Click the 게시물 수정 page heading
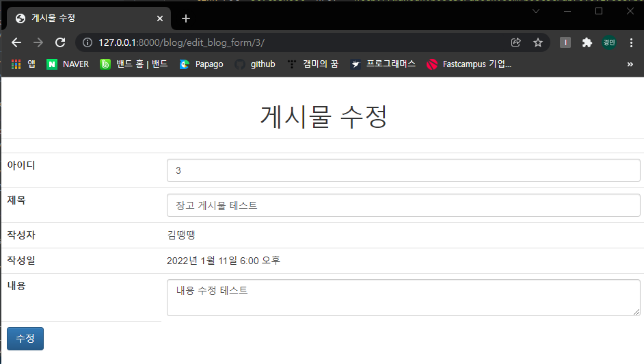 tap(323, 117)
